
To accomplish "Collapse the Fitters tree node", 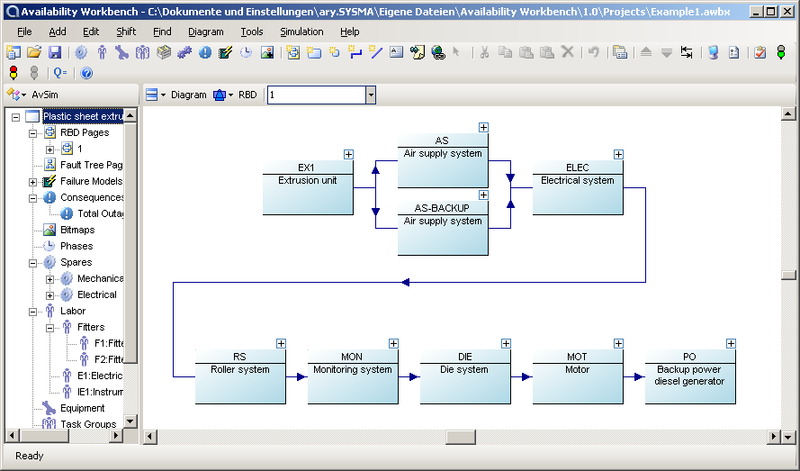I will pos(49,328).
